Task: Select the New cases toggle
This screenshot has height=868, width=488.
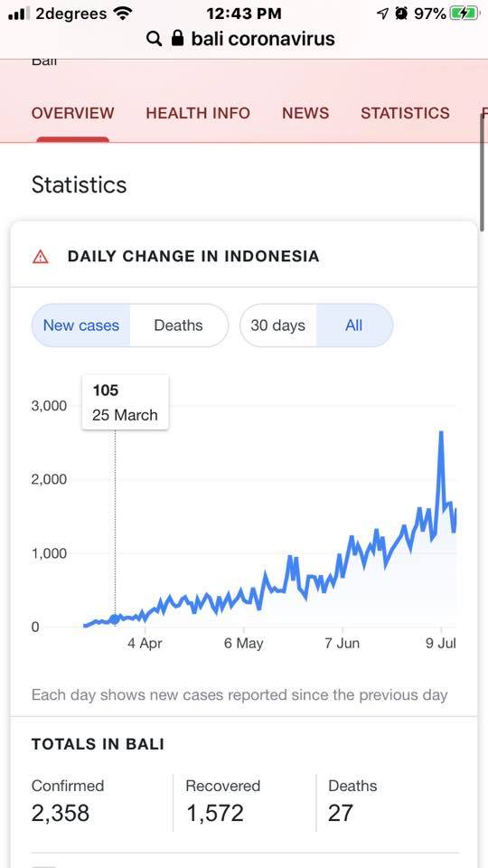Action: click(81, 325)
